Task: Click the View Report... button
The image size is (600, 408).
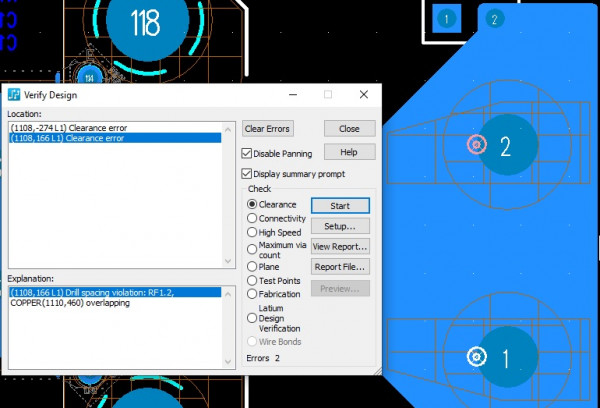Action: coord(340,246)
